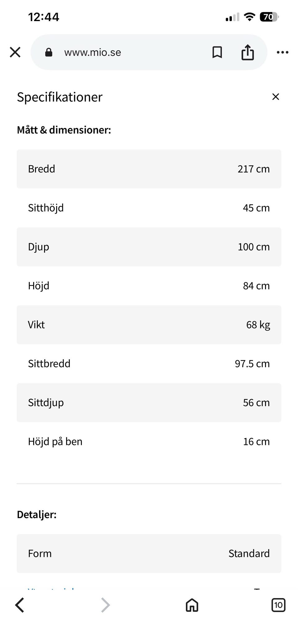298x644 pixels.
Task: Tap the Sittdjup 56 cm row
Action: coord(149,402)
